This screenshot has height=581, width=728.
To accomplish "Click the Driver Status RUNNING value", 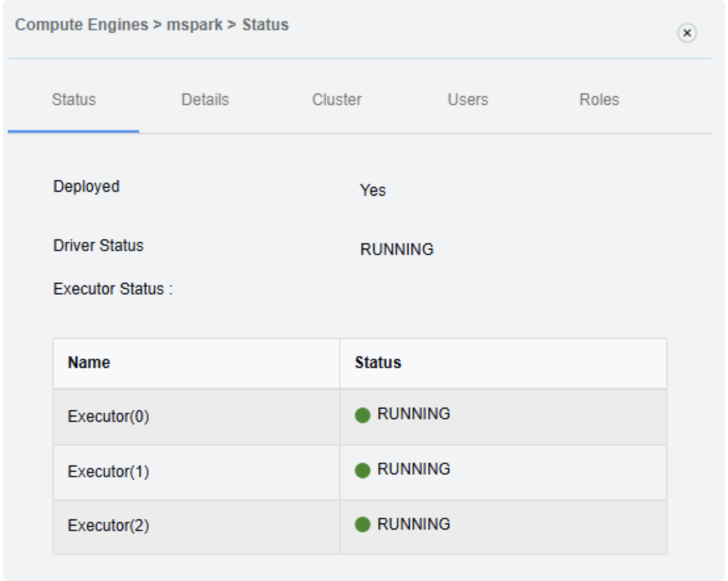I will [397, 250].
